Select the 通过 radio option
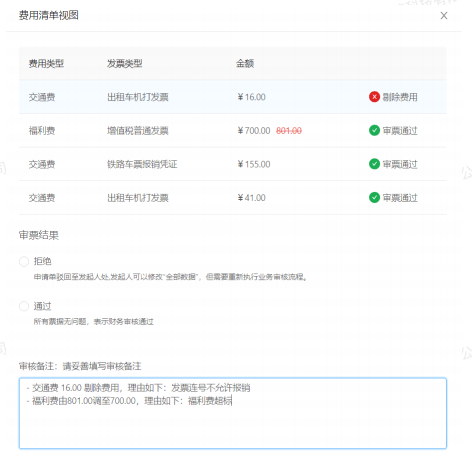The width and height of the screenshot is (472, 464). coord(24,306)
